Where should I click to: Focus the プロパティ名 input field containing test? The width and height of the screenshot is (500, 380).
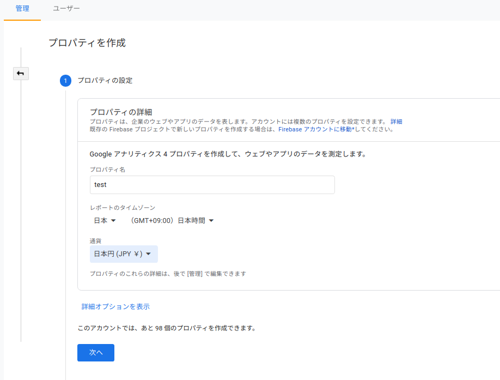point(212,185)
